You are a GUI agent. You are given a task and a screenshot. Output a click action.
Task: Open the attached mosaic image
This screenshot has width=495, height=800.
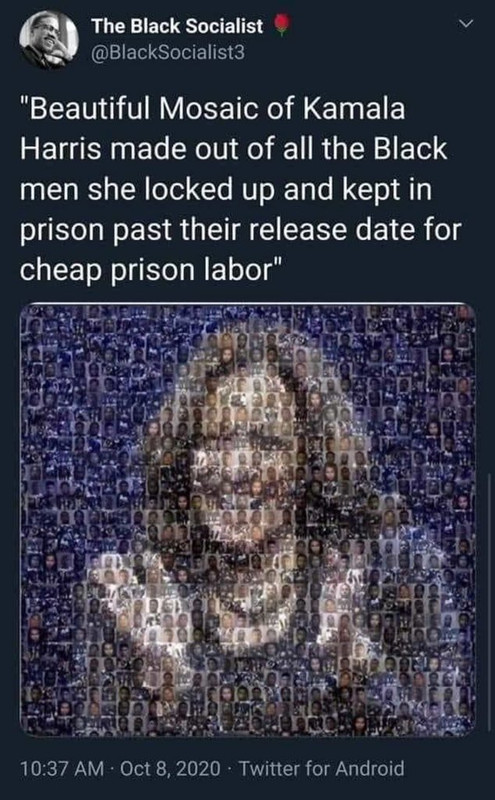point(248,520)
